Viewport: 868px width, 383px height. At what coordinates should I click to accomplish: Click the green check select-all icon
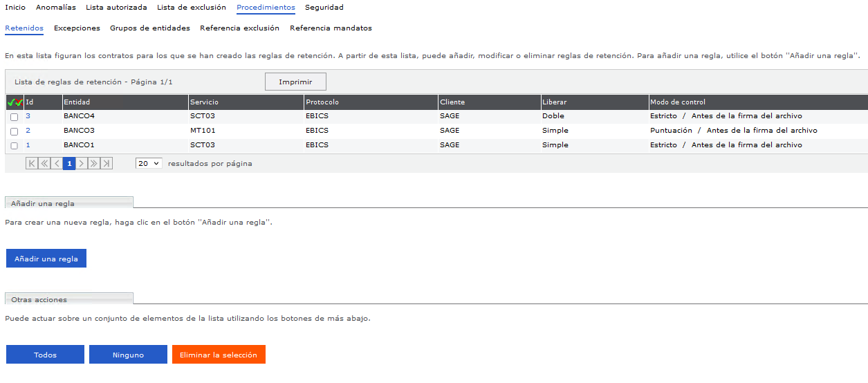tap(11, 102)
